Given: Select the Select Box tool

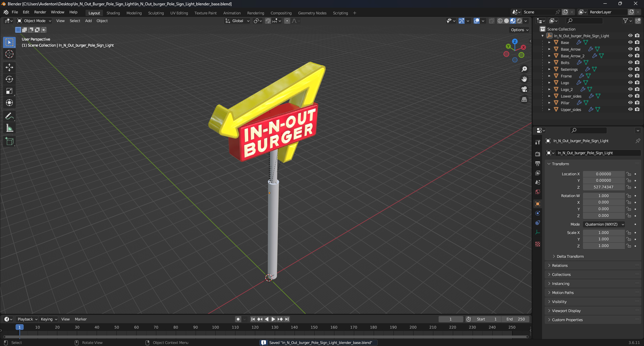Looking at the screenshot, I should [x=9, y=42].
